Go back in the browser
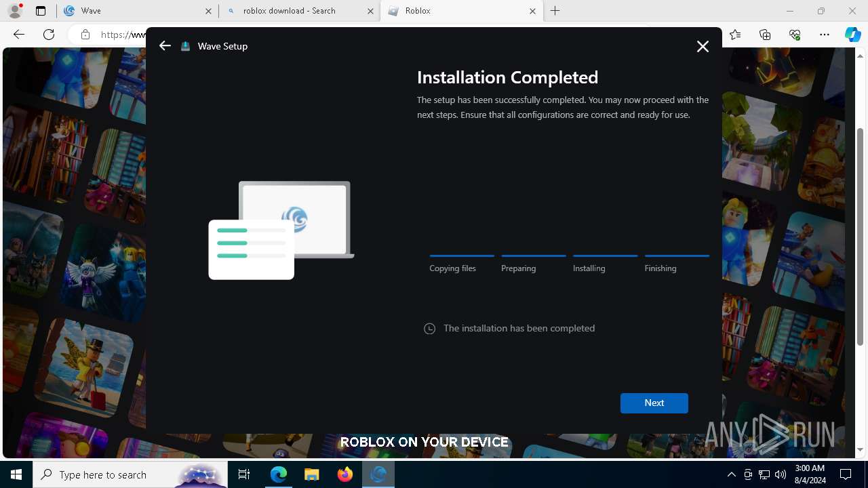 pyautogui.click(x=19, y=35)
